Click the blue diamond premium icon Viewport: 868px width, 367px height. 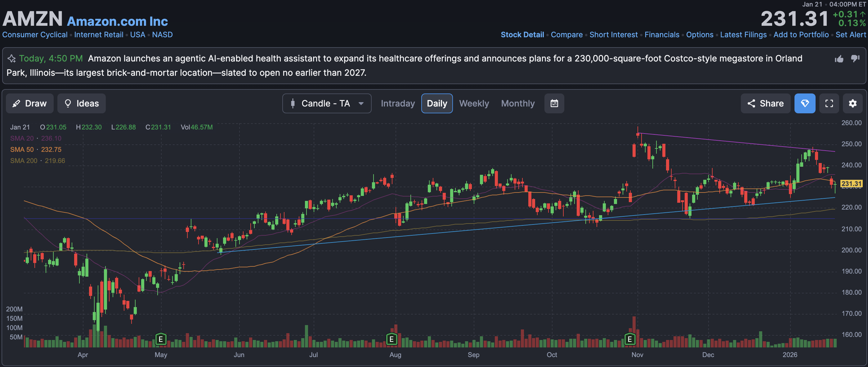coord(805,103)
